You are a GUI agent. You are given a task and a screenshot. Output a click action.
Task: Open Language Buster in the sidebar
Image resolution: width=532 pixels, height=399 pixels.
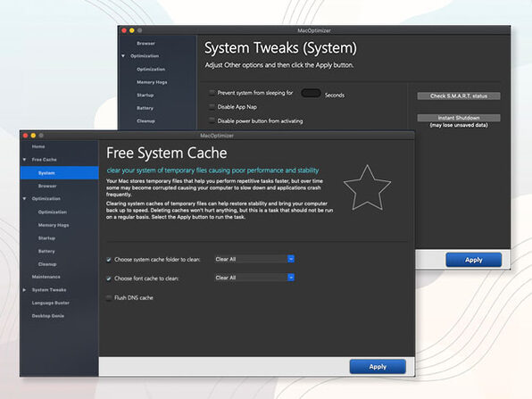click(51, 303)
